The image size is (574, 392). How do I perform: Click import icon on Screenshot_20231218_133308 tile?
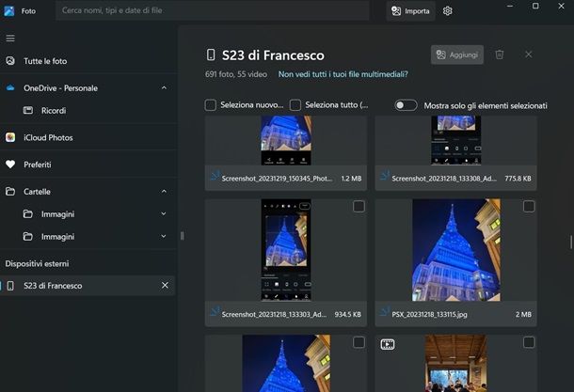(x=385, y=176)
